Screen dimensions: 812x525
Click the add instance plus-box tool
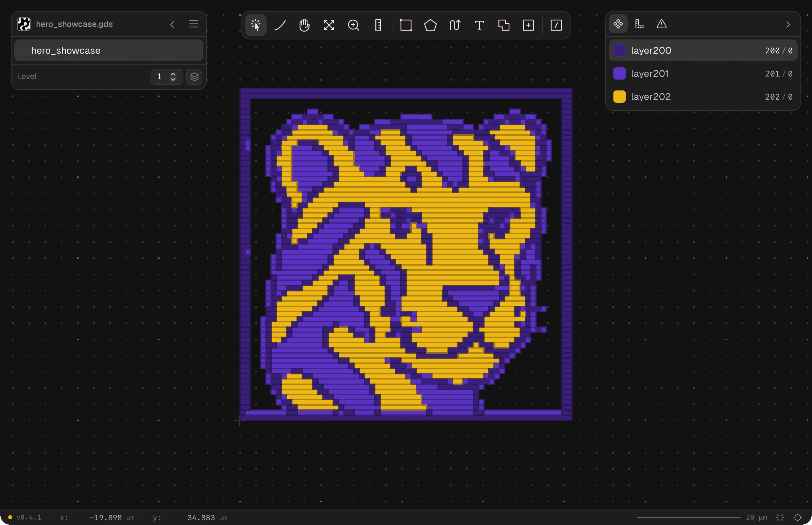[528, 25]
